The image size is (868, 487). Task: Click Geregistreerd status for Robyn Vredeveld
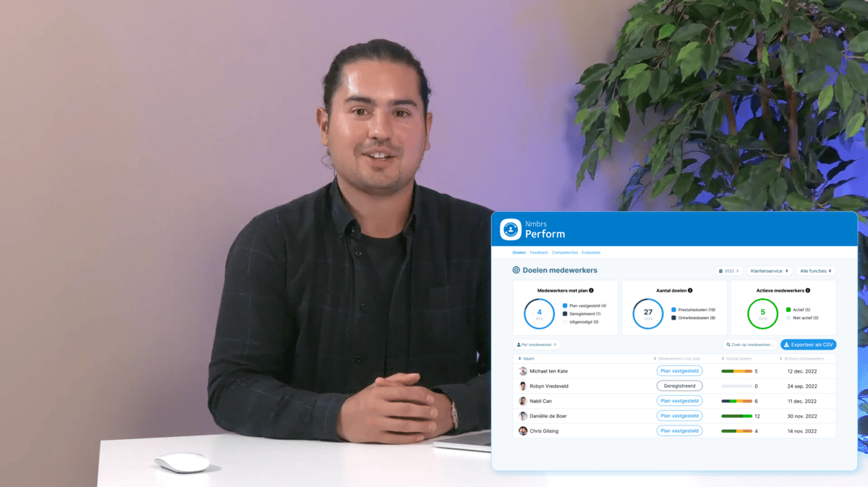coord(679,386)
